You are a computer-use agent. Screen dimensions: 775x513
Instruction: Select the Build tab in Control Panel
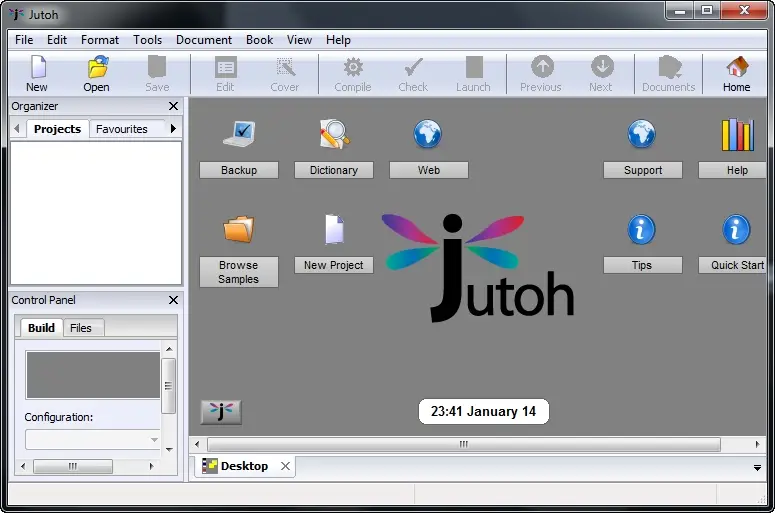click(x=42, y=328)
